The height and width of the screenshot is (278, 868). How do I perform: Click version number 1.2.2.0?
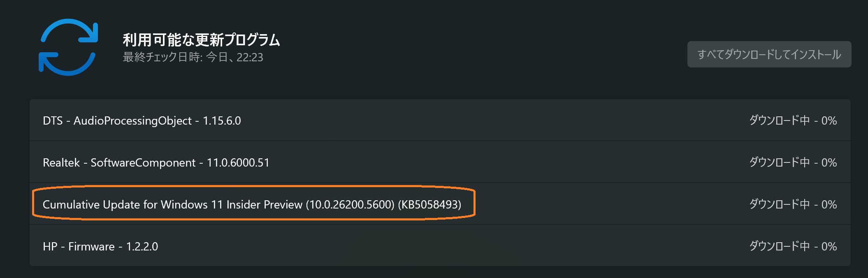[142, 246]
